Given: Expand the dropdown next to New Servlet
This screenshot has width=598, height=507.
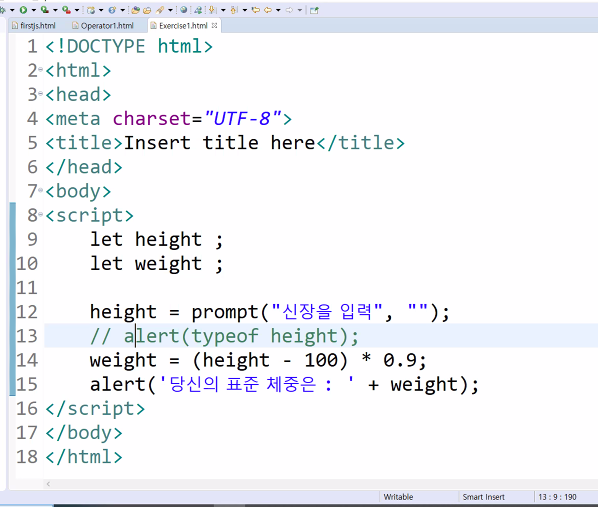Looking at the screenshot, I should point(122,10).
